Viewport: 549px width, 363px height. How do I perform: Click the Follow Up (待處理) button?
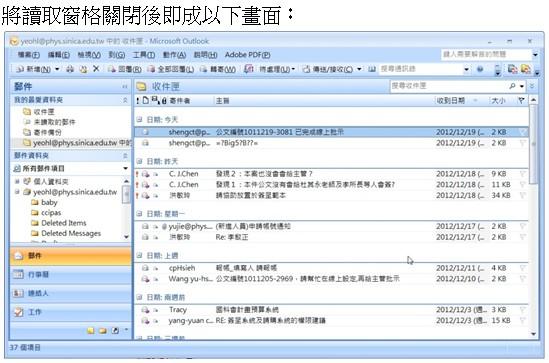pos(277,69)
